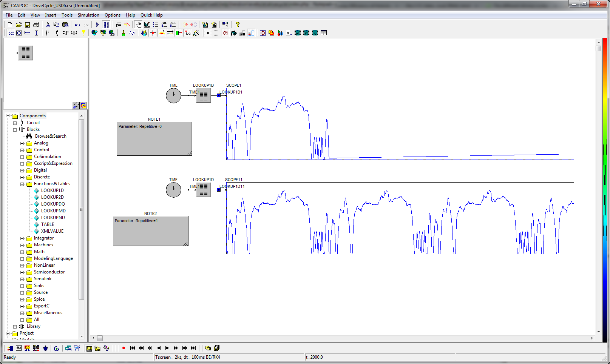Toggle the clock timer icon in the toolbar

tap(225, 33)
